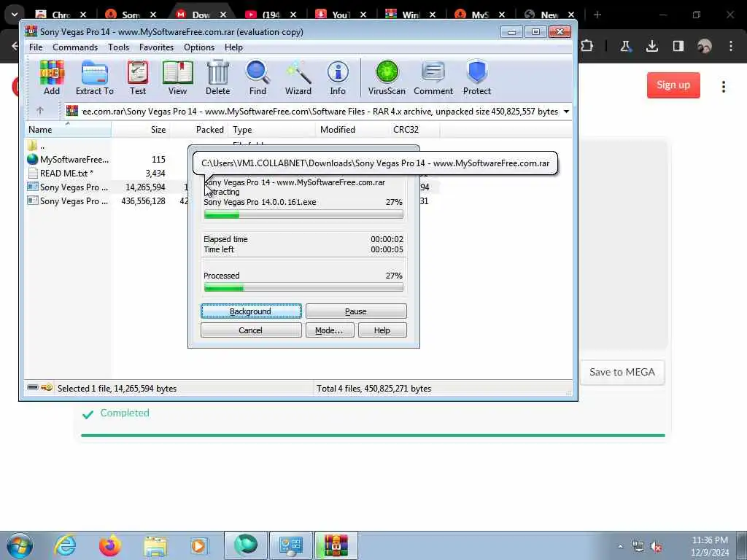Click the Processed total progress bar
This screenshot has width=747, height=560.
click(x=303, y=287)
